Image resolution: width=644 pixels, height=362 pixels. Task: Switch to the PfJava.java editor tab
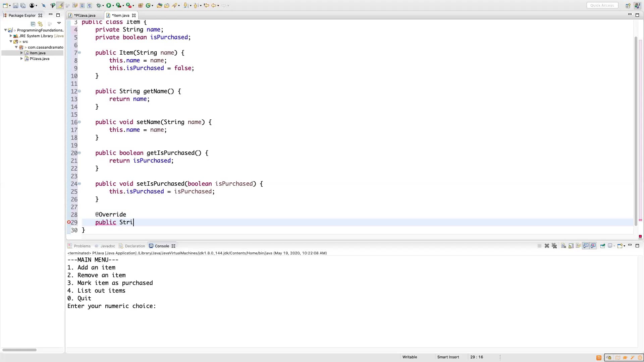pyautogui.click(x=85, y=15)
